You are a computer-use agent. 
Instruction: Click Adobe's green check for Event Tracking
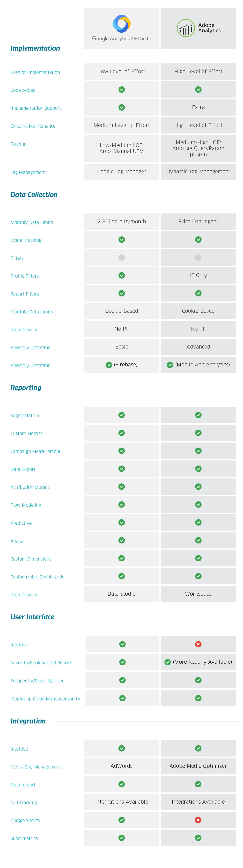click(198, 240)
